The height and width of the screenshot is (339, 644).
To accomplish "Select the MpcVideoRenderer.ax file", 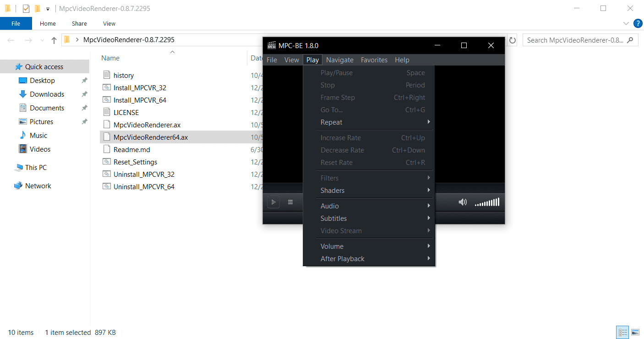I will [x=147, y=125].
